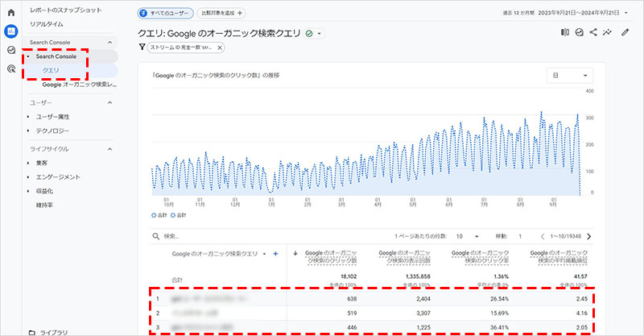Share this report via share icon

593,33
